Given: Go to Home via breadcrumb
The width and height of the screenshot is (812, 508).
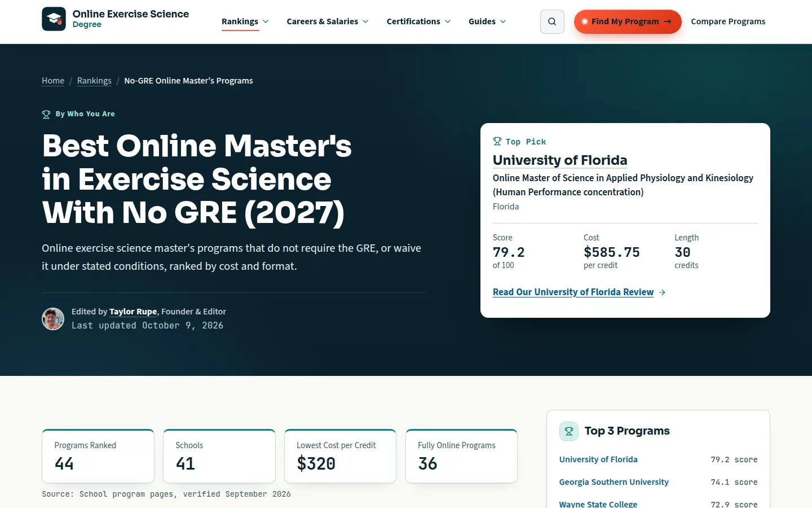Looking at the screenshot, I should pos(53,81).
